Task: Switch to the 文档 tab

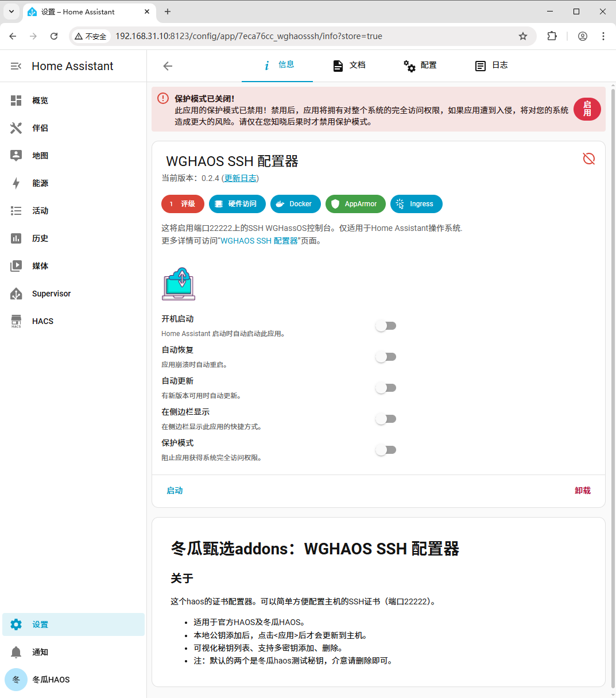Action: pyautogui.click(x=348, y=65)
